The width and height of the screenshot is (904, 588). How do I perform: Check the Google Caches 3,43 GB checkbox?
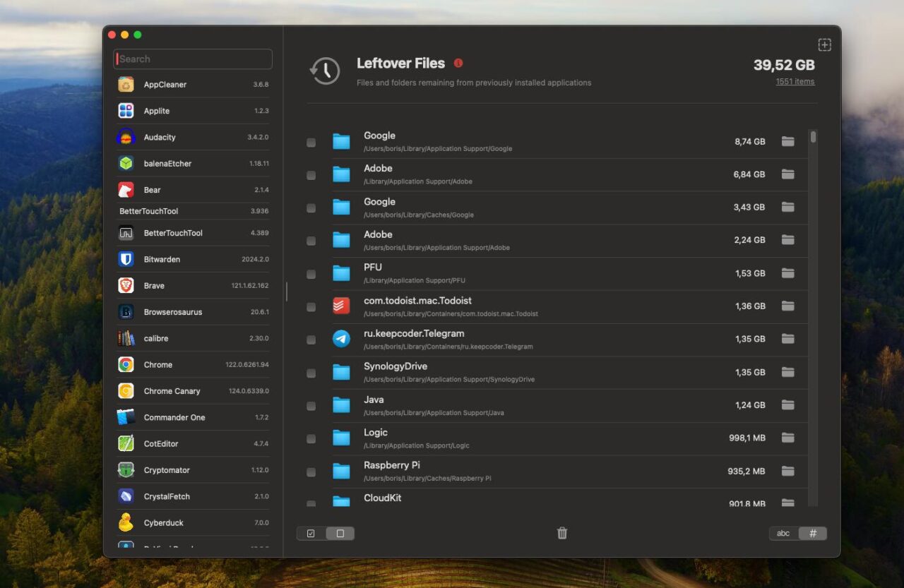pyautogui.click(x=311, y=208)
